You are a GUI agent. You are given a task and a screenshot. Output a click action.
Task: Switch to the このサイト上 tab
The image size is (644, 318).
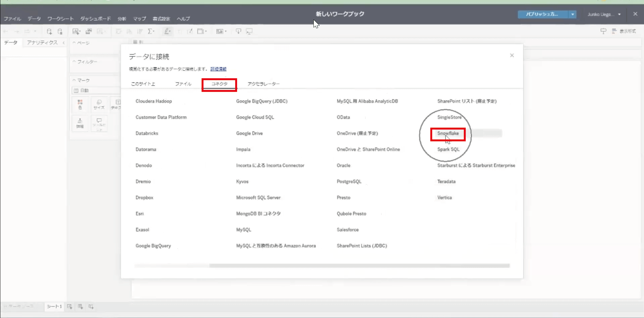coord(143,84)
